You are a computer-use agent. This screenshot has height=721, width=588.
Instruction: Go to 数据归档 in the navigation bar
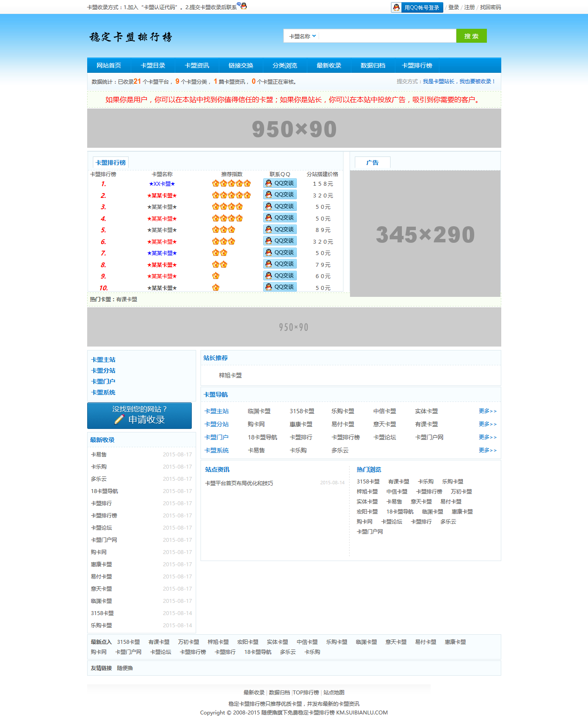(373, 65)
